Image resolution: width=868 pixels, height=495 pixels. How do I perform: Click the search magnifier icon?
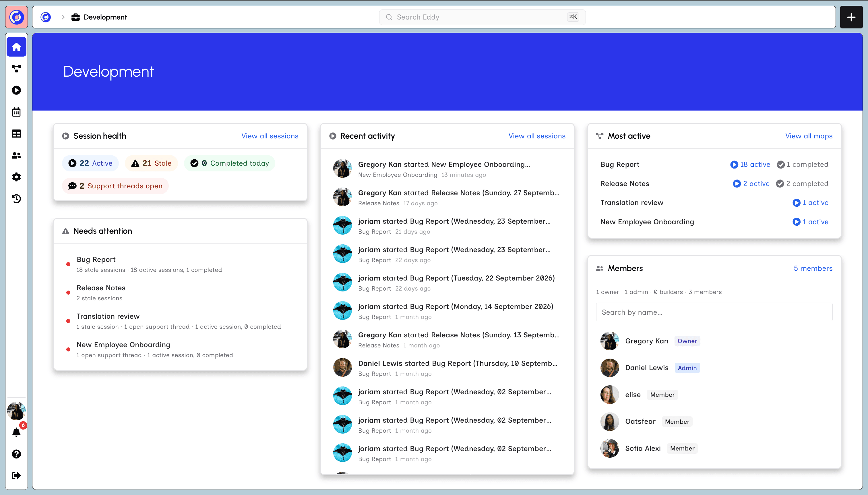point(389,17)
